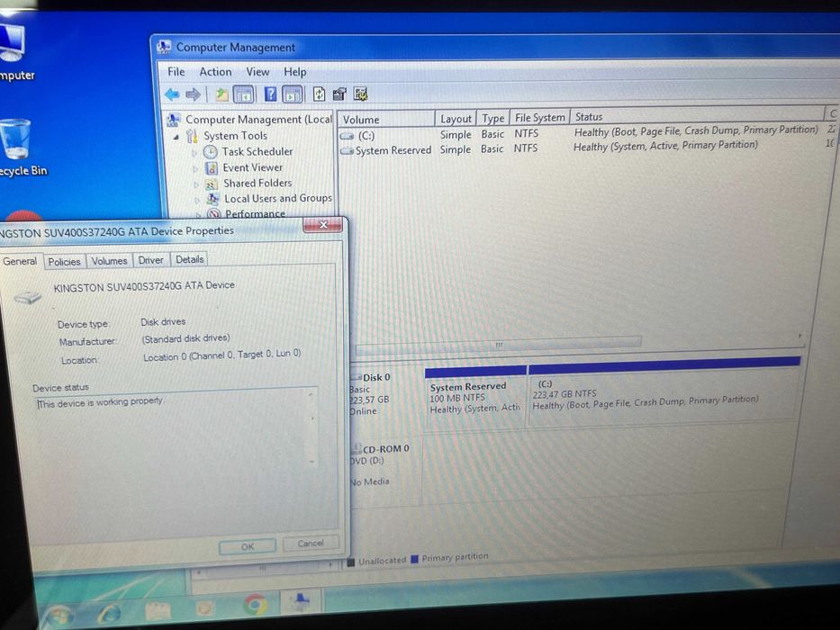Screen dimensions: 840x630
Task: Open Google Chrome from the taskbar
Action: pos(255,604)
